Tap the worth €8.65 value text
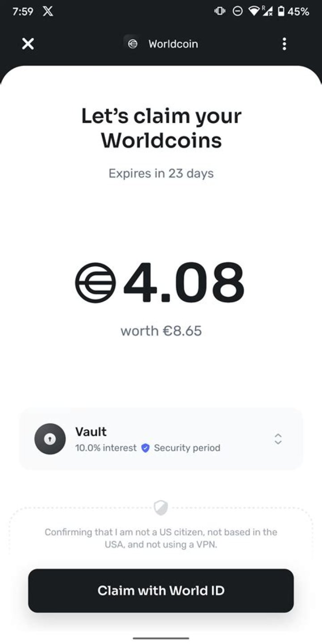 (161, 331)
